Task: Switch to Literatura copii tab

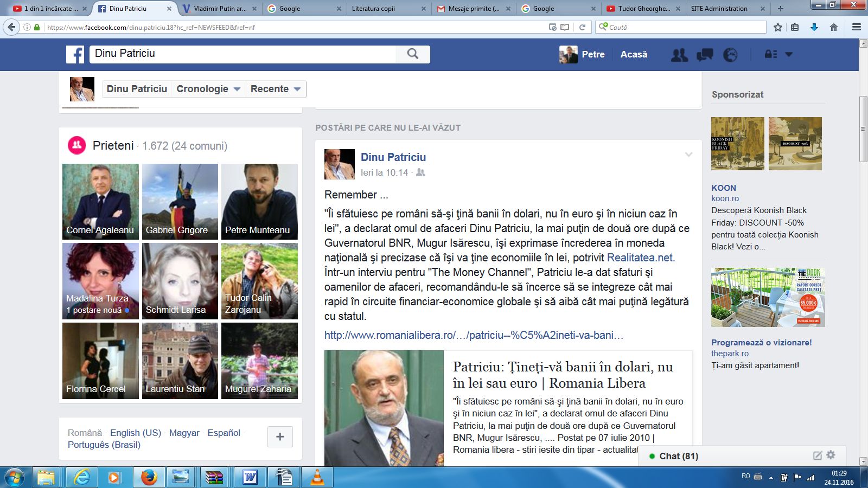Action: tap(388, 8)
